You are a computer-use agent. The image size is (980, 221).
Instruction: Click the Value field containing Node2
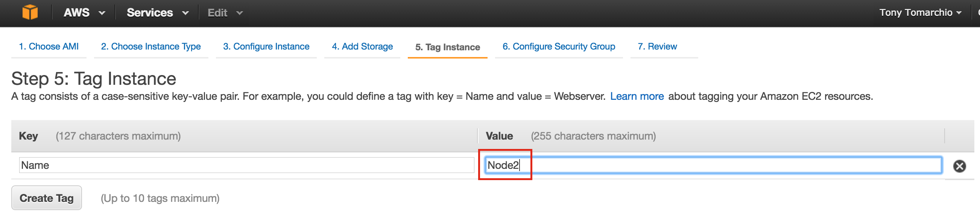click(713, 165)
